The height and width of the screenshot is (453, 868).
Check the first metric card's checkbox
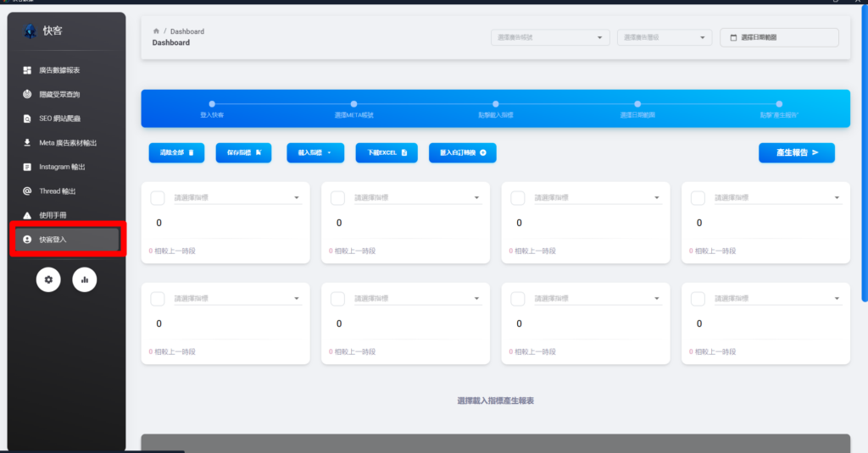158,198
